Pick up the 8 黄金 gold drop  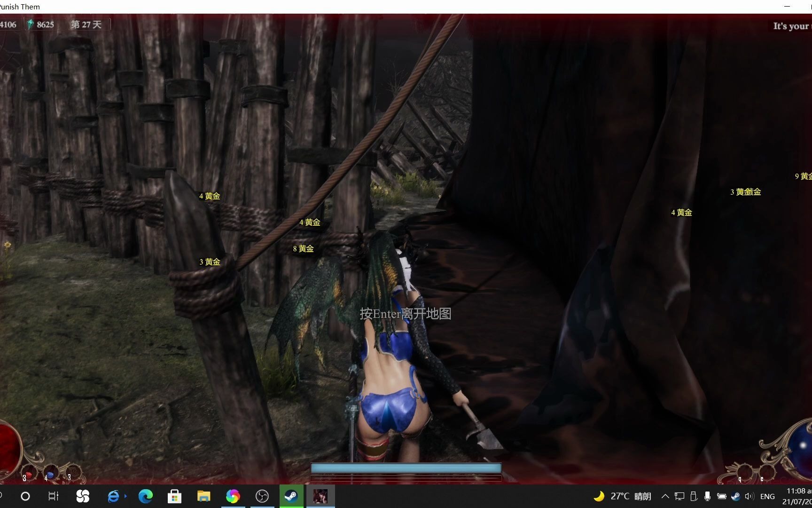(303, 248)
